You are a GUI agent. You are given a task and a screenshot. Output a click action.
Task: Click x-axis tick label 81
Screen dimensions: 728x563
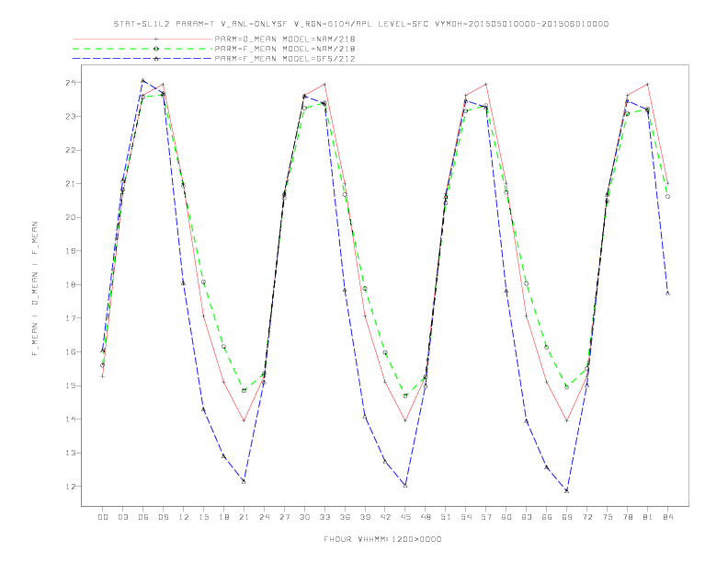click(648, 517)
